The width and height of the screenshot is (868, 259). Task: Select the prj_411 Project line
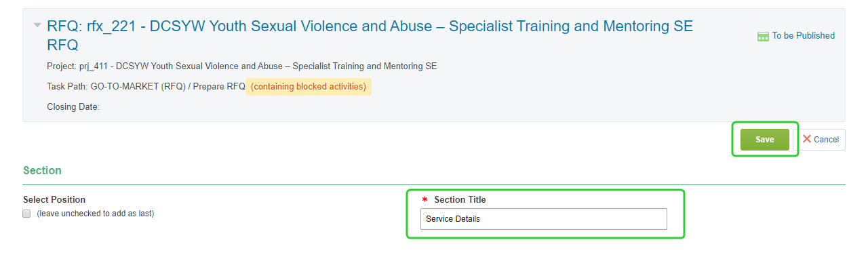242,66
